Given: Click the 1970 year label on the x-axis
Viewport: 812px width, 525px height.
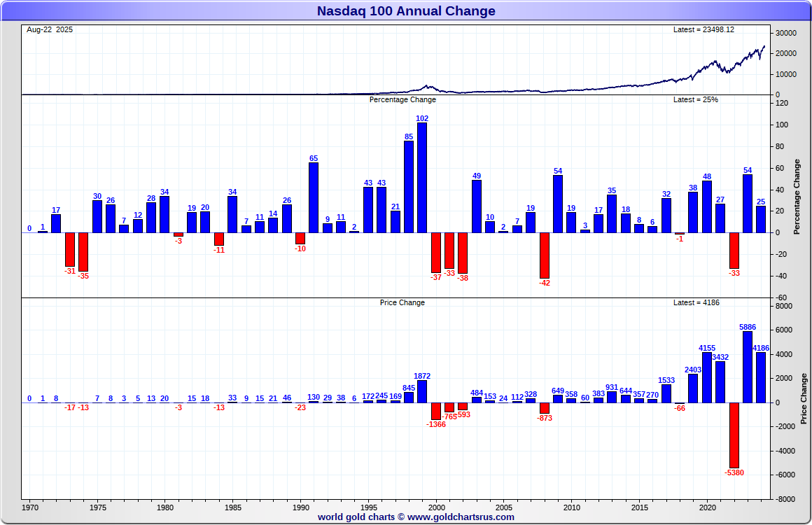Looking at the screenshot, I should [x=30, y=507].
